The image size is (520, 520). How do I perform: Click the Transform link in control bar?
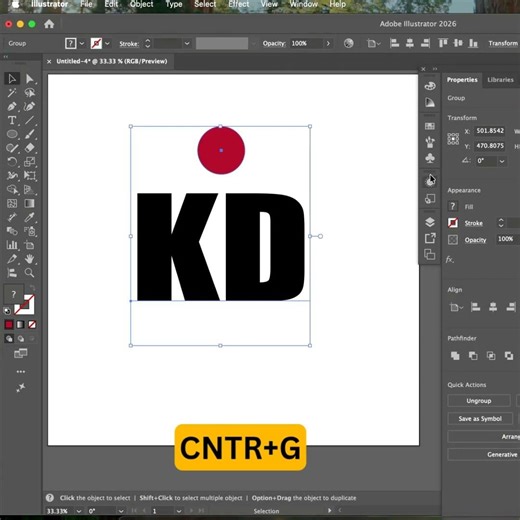click(503, 43)
